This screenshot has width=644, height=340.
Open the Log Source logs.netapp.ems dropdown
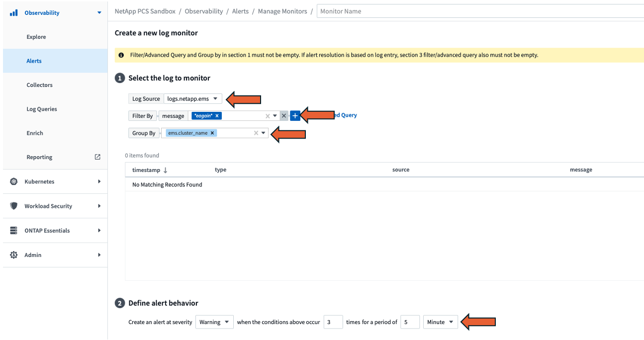point(193,98)
